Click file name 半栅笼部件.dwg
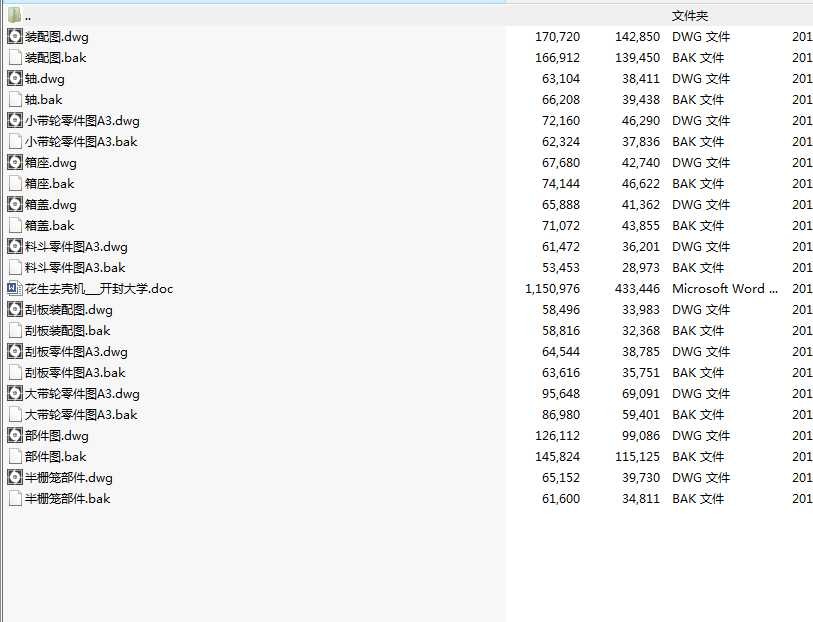This screenshot has height=622, width=813. pos(68,478)
